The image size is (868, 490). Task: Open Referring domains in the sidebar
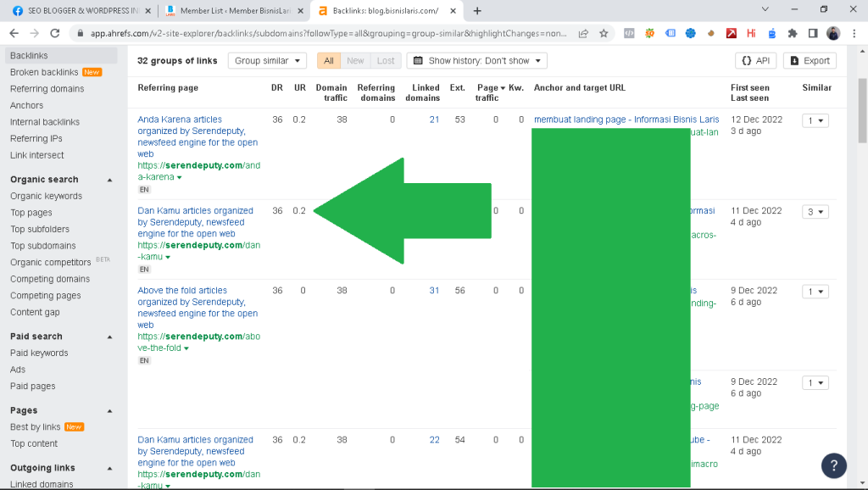(47, 88)
